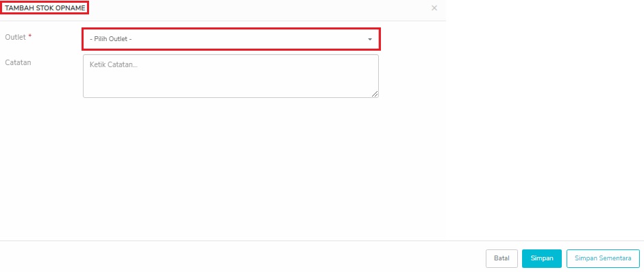
Task: Click the Catatan textarea resize handle
Action: 375,94
